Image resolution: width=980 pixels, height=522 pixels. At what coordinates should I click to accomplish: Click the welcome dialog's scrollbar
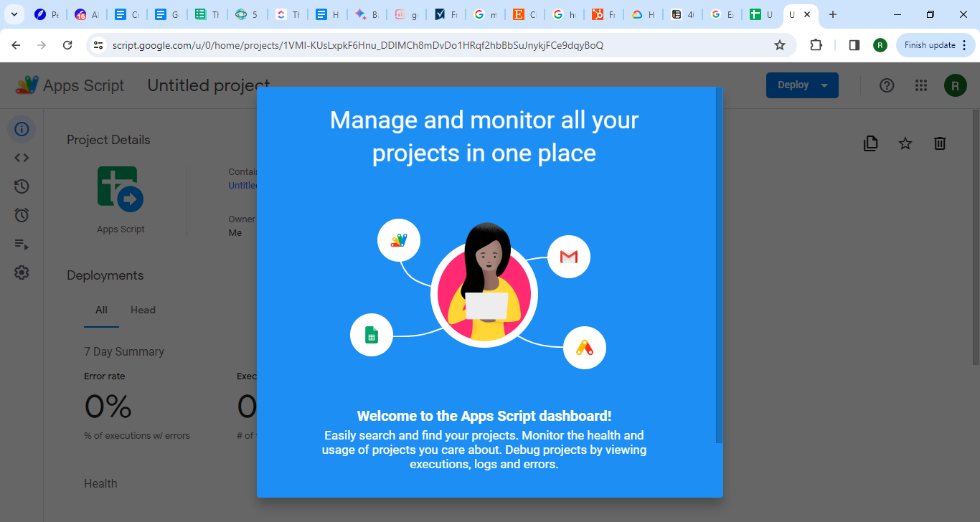pos(719,265)
